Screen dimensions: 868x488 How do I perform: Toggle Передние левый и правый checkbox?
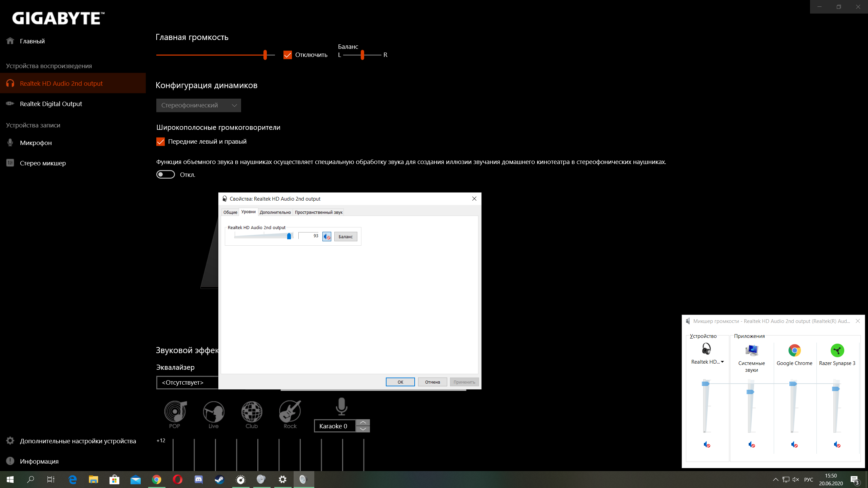(160, 142)
